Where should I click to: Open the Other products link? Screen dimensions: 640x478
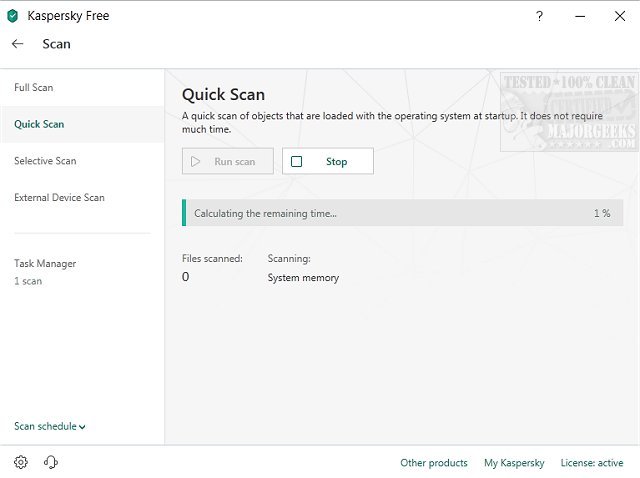pos(434,463)
